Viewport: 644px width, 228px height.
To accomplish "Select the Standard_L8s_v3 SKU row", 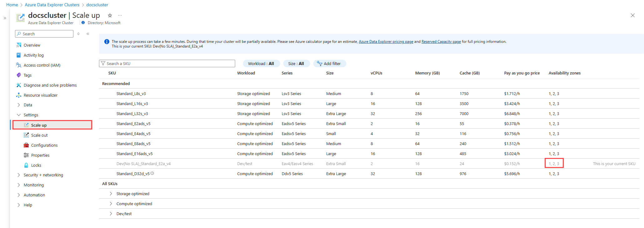I will click(x=131, y=94).
